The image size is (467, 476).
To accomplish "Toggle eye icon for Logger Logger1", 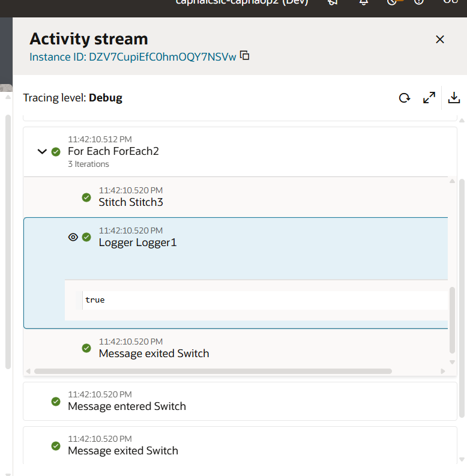I will coord(73,237).
